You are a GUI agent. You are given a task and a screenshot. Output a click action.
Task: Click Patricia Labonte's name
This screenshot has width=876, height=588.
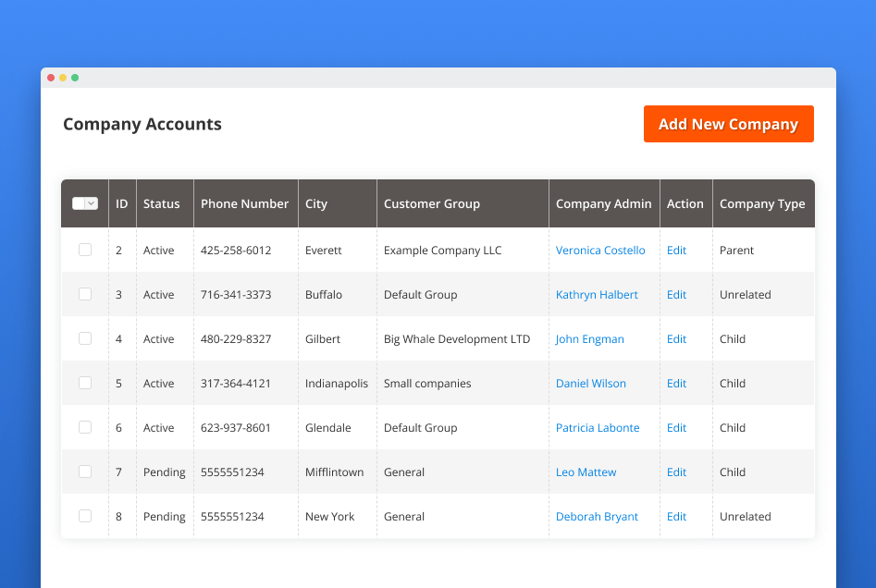click(x=598, y=427)
